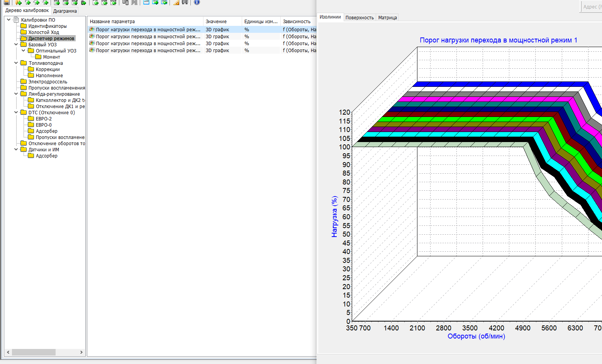The image size is (602, 364).
Task: Click the chip icon in toolbar
Action: point(125,2)
